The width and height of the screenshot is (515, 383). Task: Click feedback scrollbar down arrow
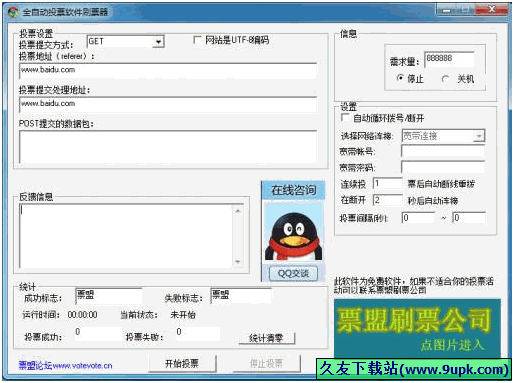pos(238,262)
